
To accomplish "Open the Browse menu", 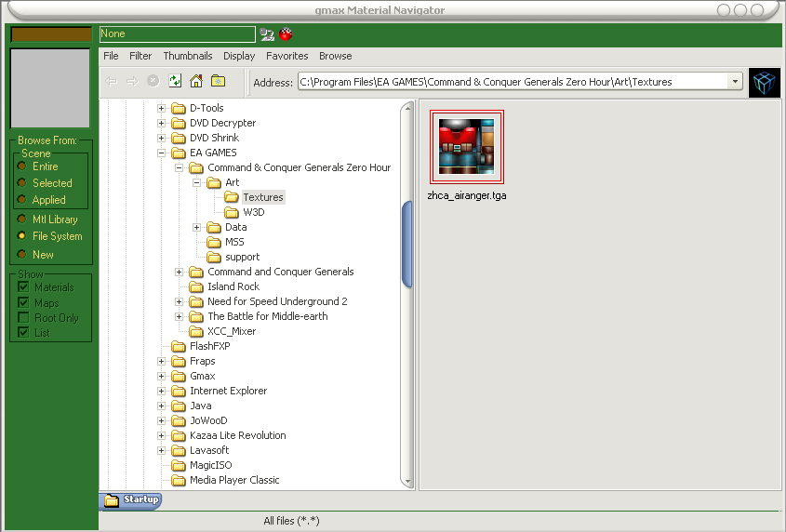I will coord(336,56).
